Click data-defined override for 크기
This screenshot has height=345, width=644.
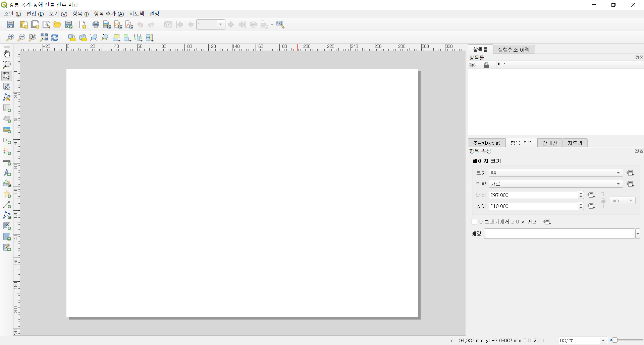point(631,173)
